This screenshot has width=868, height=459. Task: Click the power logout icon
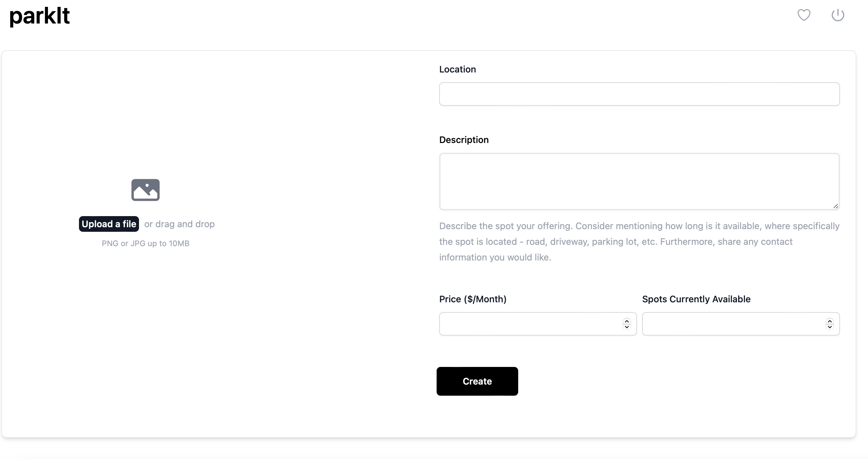click(x=837, y=15)
